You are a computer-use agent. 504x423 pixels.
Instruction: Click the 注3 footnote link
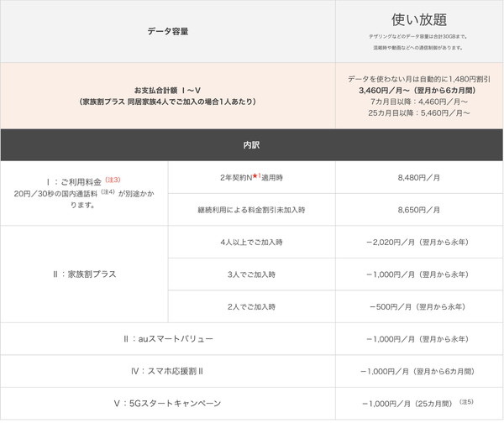coord(113,179)
